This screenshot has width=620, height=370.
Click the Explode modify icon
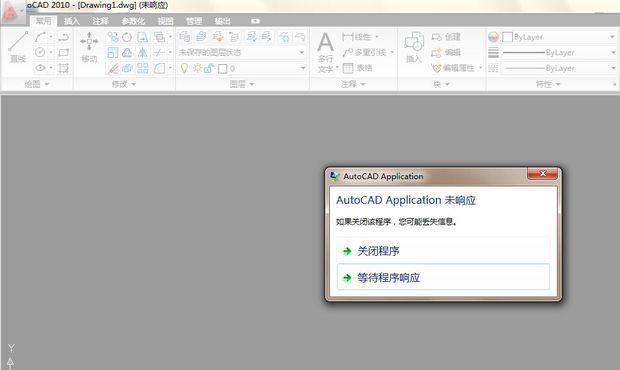pyautogui.click(x=127, y=68)
